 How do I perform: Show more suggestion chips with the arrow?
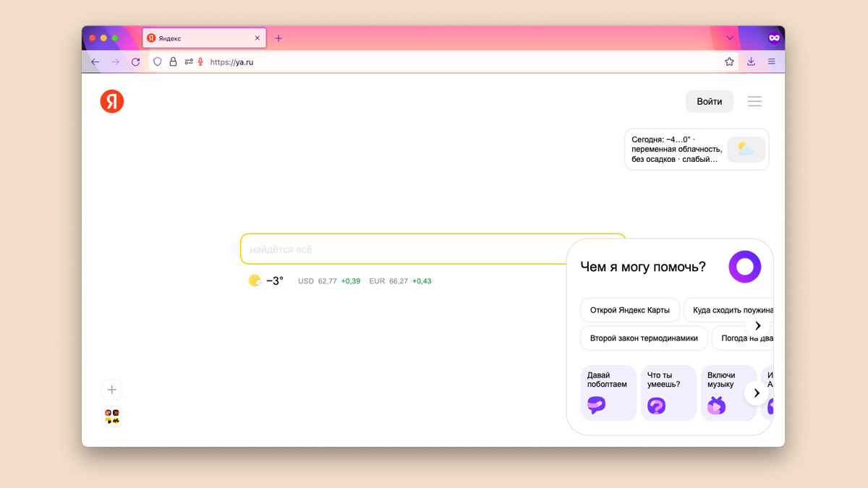click(757, 326)
